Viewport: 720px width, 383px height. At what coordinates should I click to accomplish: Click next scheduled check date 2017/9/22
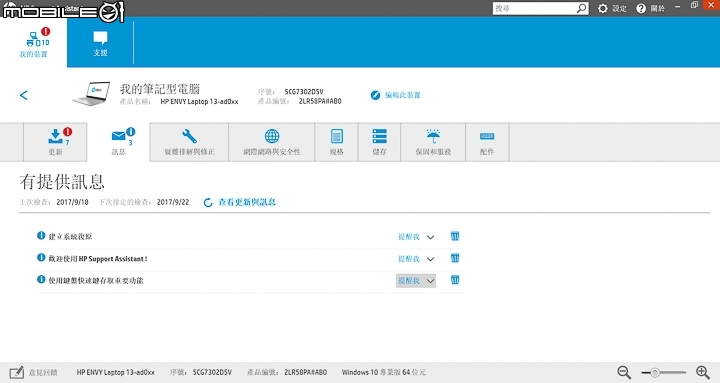(173, 202)
